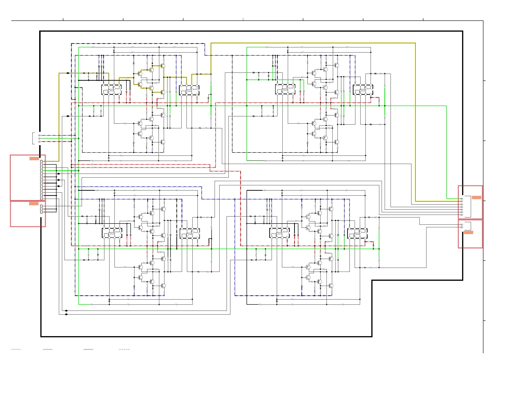Click the dashed red legend line sample
The height and width of the screenshot is (395, 532).
124,349
